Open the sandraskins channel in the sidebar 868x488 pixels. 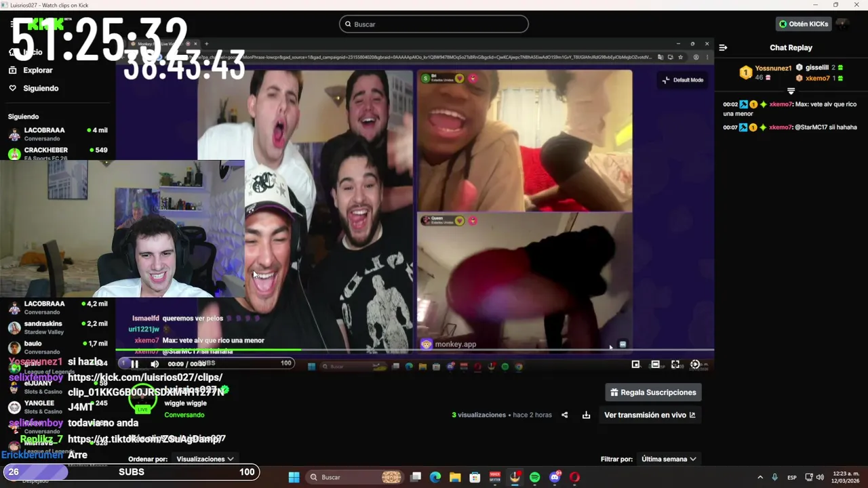point(58,327)
